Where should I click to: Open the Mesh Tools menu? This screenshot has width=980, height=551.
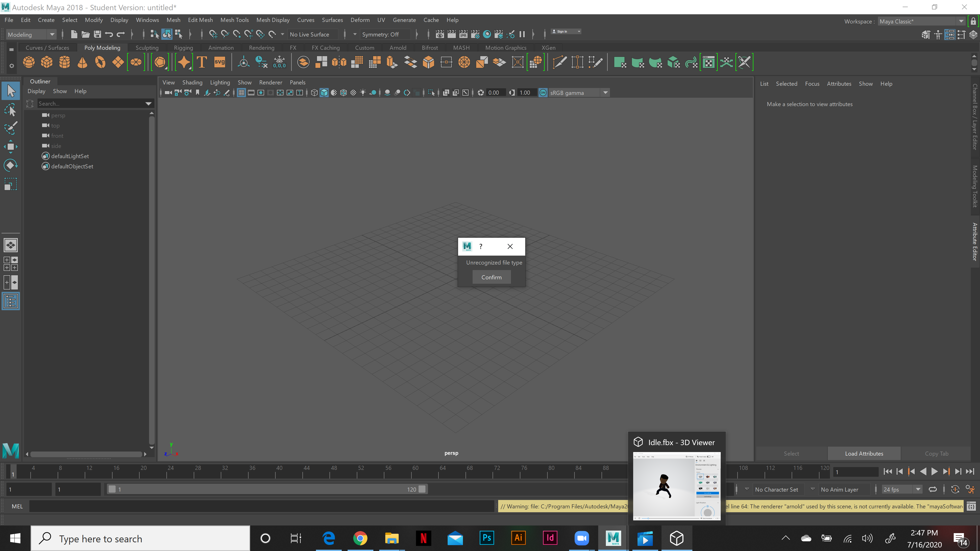click(234, 20)
